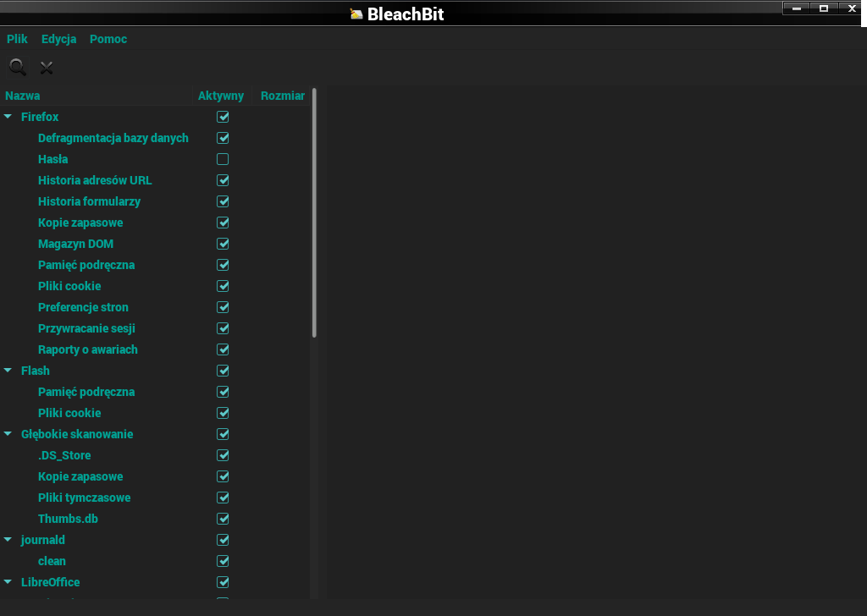This screenshot has width=867, height=616.
Task: Click the X Clean toolbar icon
Action: coord(47,68)
